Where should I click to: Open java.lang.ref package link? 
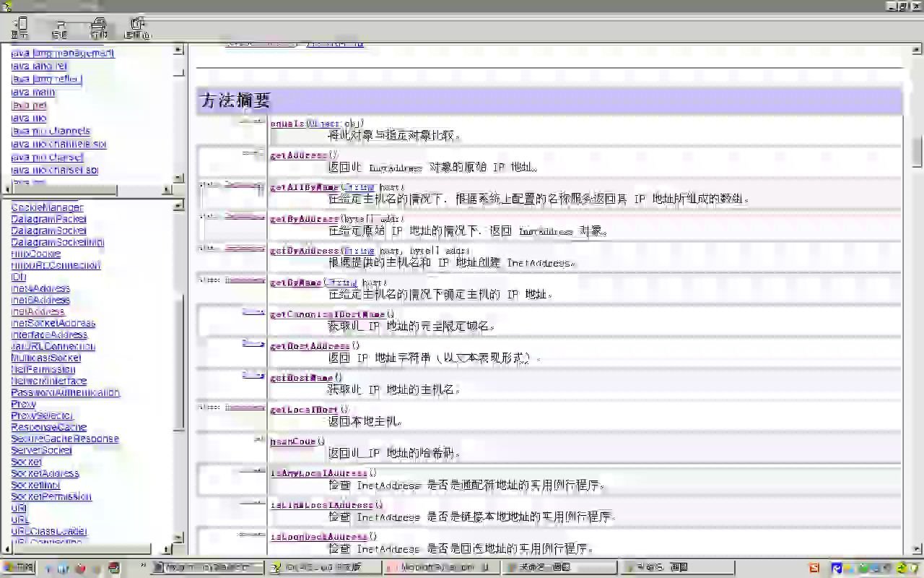tap(39, 66)
